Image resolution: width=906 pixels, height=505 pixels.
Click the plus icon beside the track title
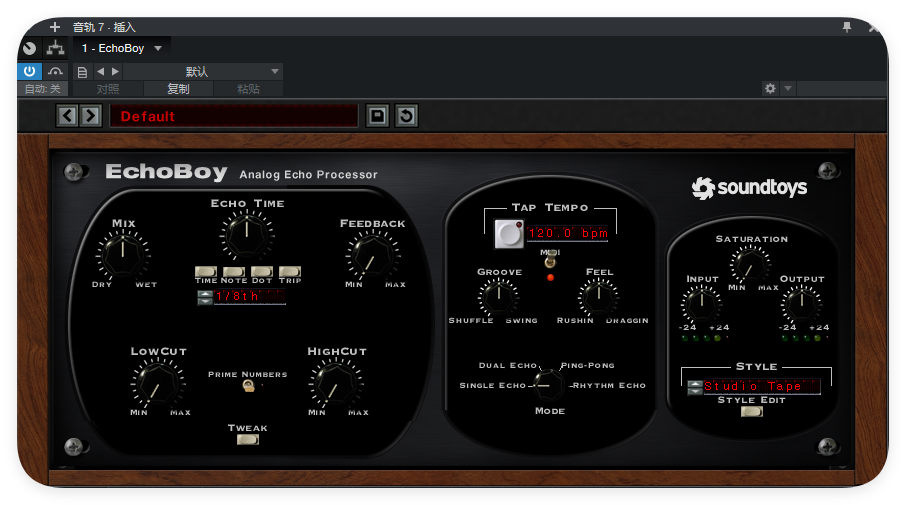coord(55,27)
